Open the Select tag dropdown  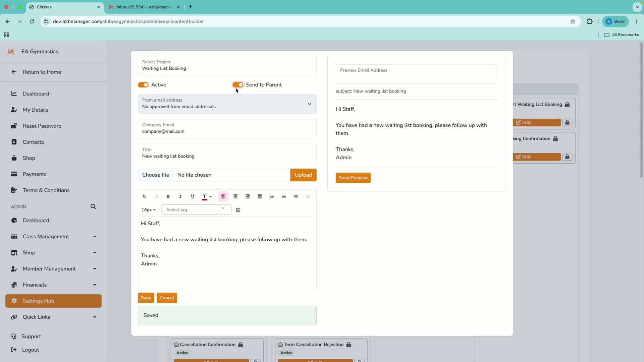(196, 209)
